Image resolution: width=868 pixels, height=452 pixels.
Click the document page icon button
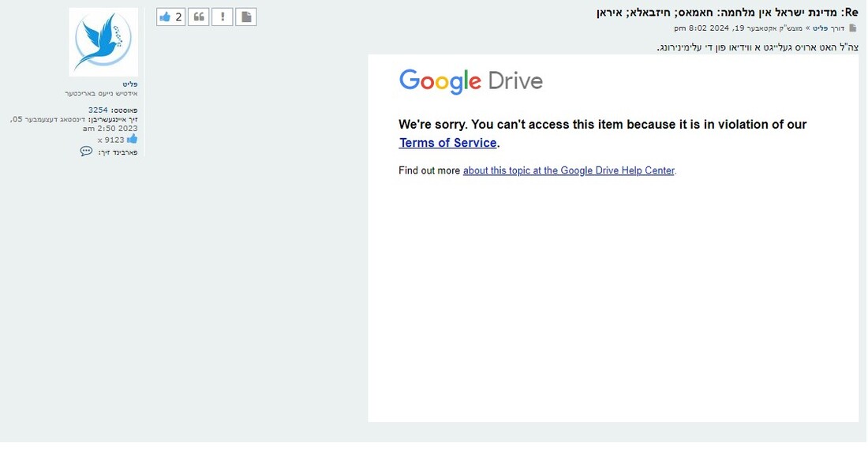pyautogui.click(x=246, y=17)
